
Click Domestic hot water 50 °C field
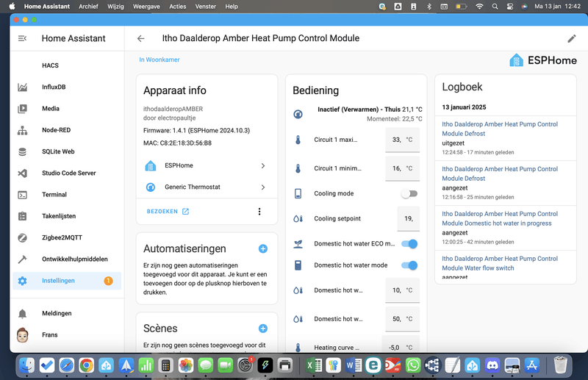pos(402,319)
